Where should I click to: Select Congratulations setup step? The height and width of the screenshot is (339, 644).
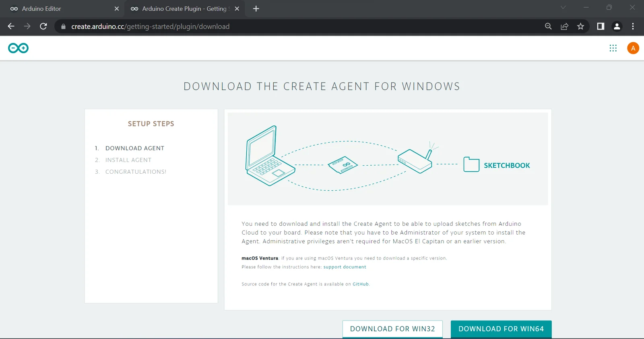pos(136,172)
